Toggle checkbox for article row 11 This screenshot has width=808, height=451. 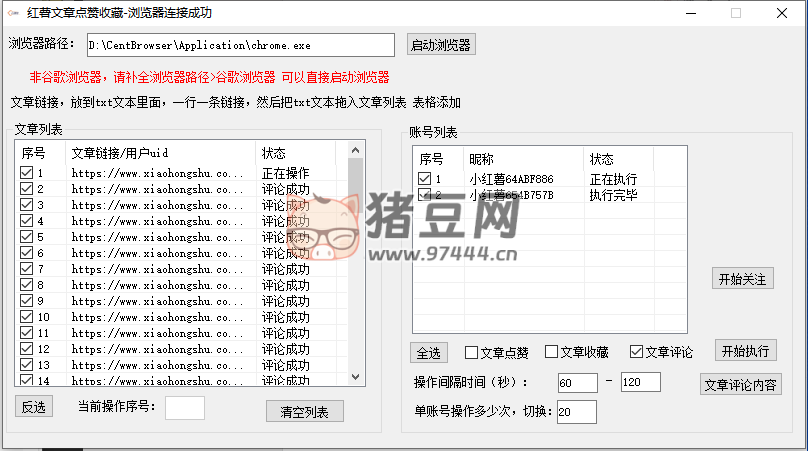click(x=26, y=332)
